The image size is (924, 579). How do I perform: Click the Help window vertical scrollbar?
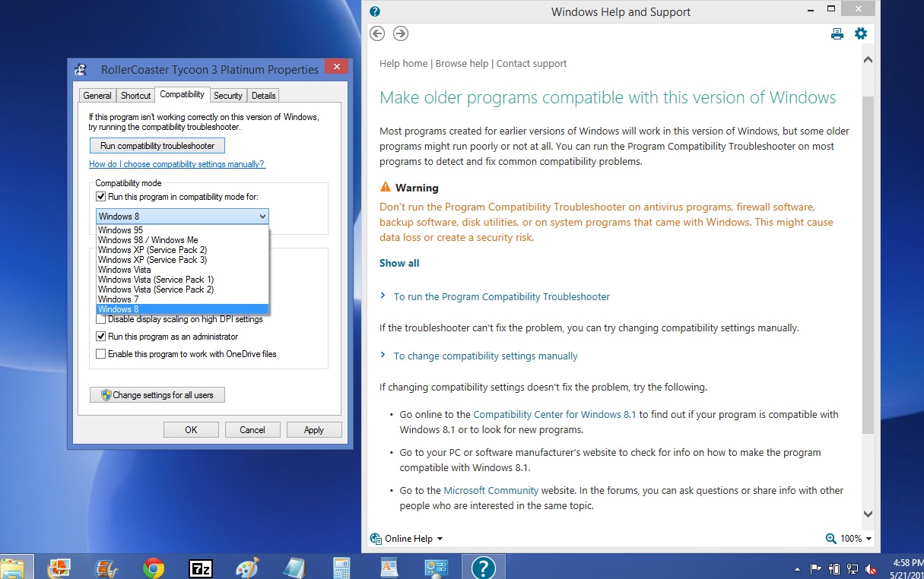pyautogui.click(x=868, y=266)
